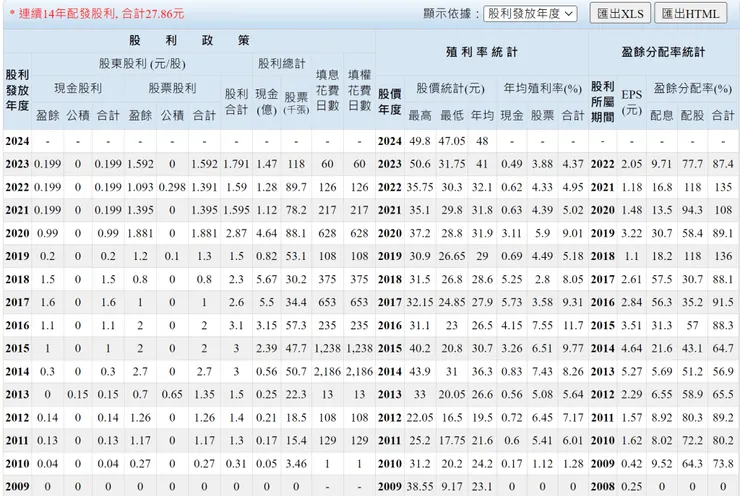Screen dimensions: 740x496
Task: Click the 配息 column header
Action: point(662,116)
